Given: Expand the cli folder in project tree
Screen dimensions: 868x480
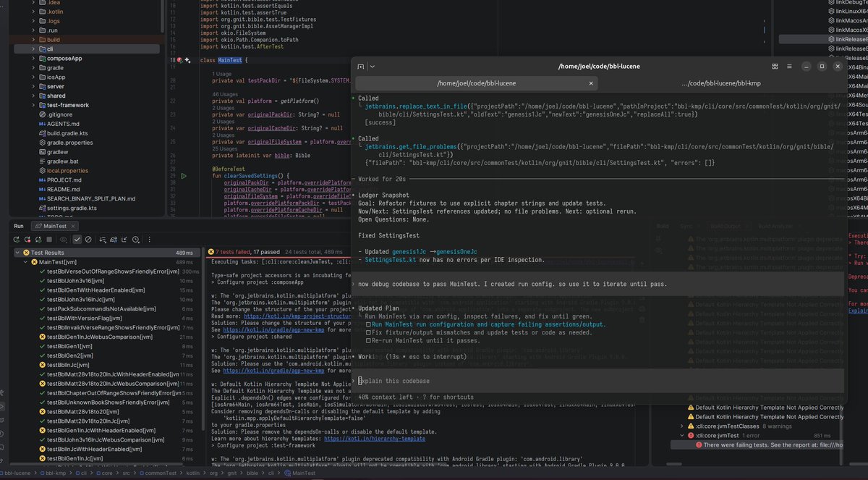Looking at the screenshot, I should click(x=33, y=49).
